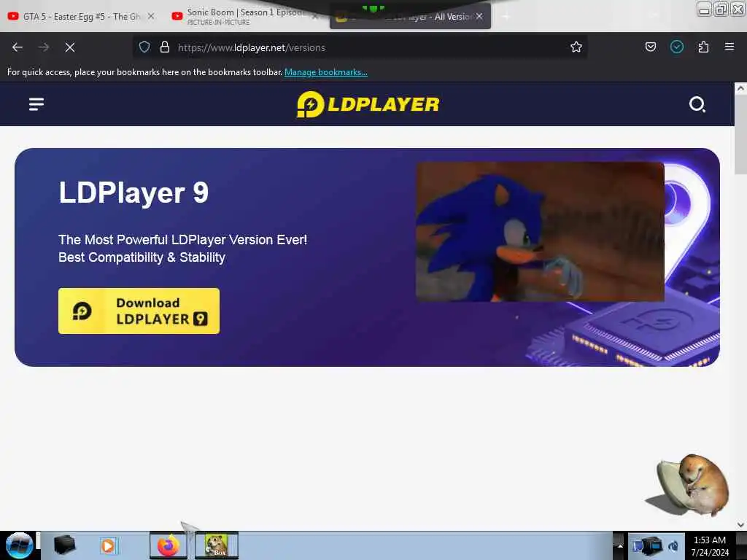
Task: Close the LDPlayer All Versions tab
Action: point(479,16)
